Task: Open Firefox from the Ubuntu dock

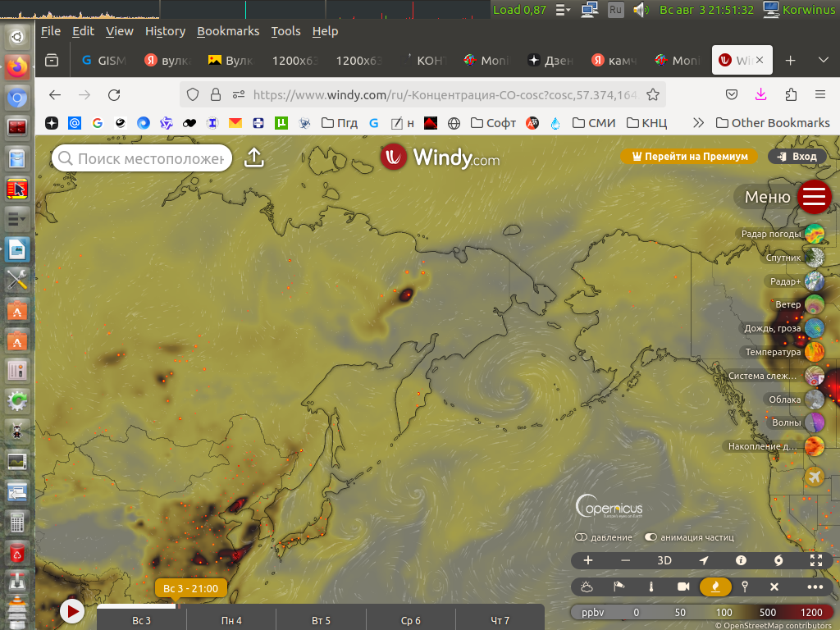Action: coord(17,67)
